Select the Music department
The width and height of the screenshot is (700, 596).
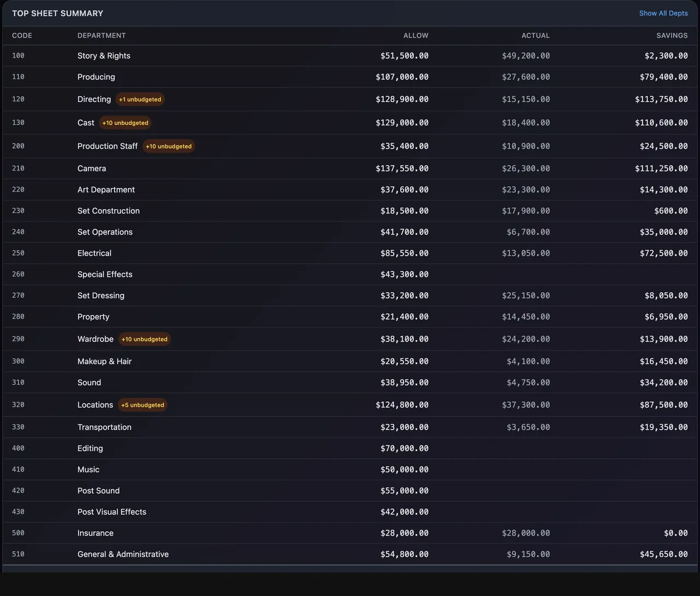[89, 470]
